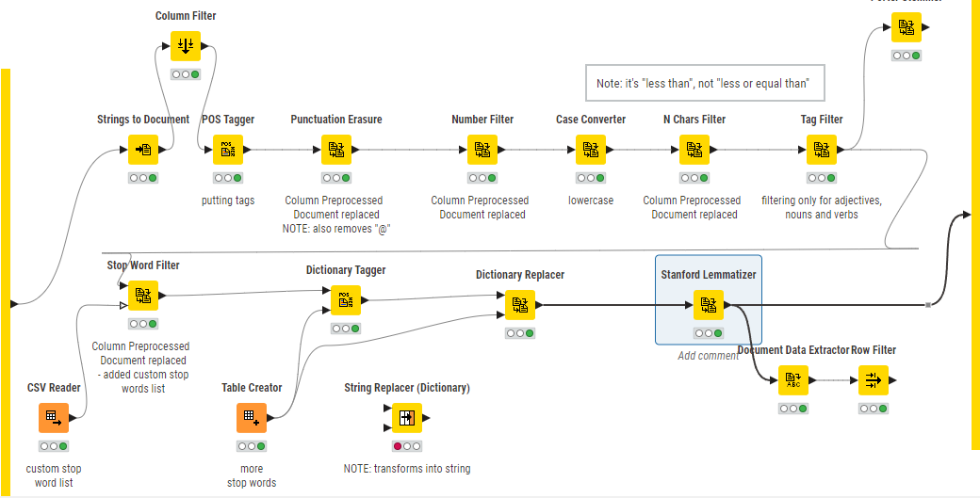
Task: Select the orange CSV Reader node
Action: coord(54,418)
